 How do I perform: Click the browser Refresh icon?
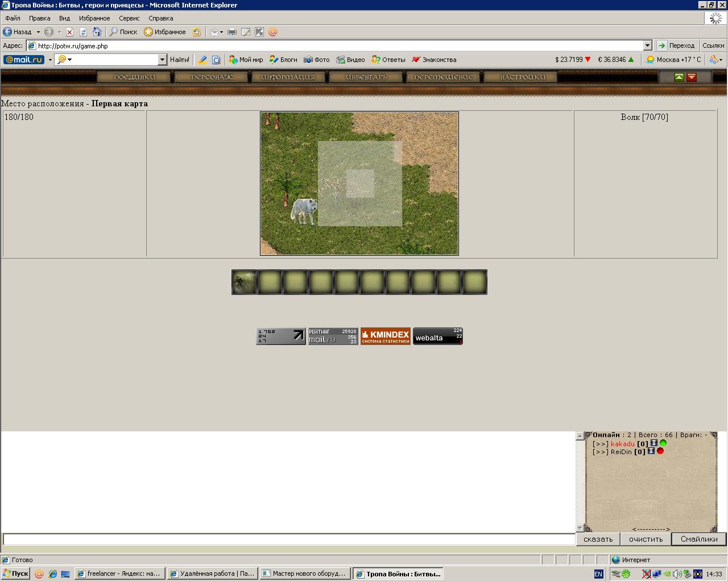coord(83,32)
